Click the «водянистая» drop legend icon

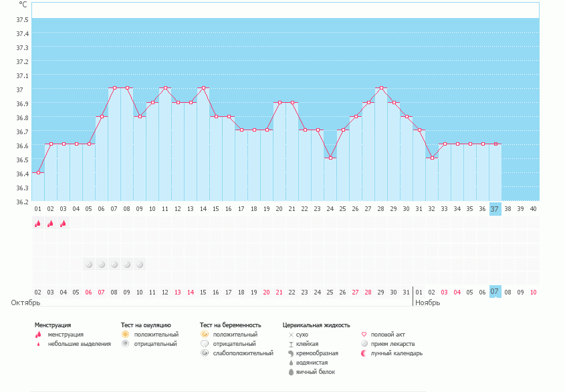(x=291, y=363)
